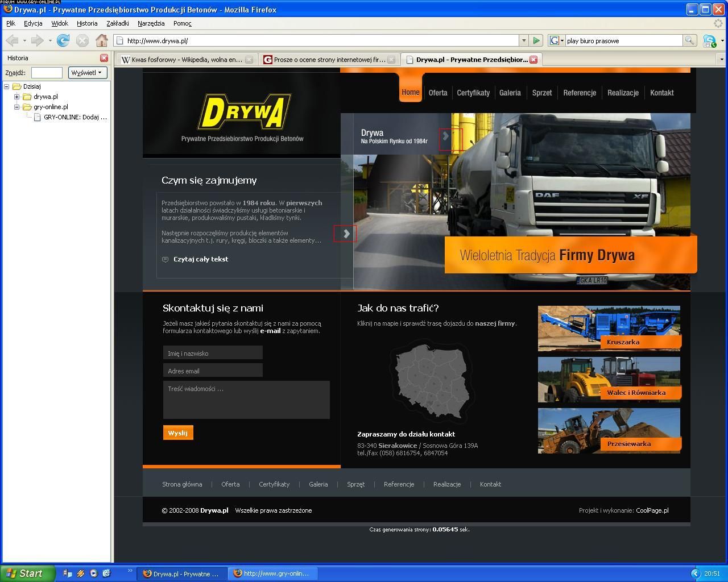Click the e-mail link in contact text
The height and width of the screenshot is (582, 728).
270,331
